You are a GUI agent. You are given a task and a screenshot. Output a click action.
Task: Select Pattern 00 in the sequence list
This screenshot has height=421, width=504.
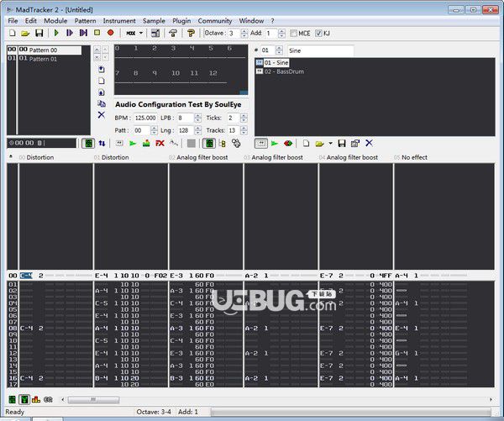[44, 50]
